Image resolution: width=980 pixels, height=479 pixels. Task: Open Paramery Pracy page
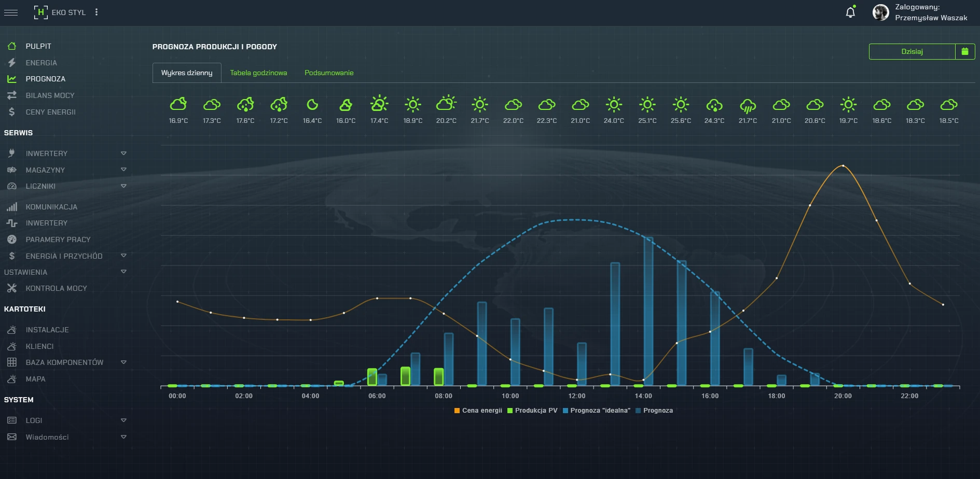coord(58,239)
